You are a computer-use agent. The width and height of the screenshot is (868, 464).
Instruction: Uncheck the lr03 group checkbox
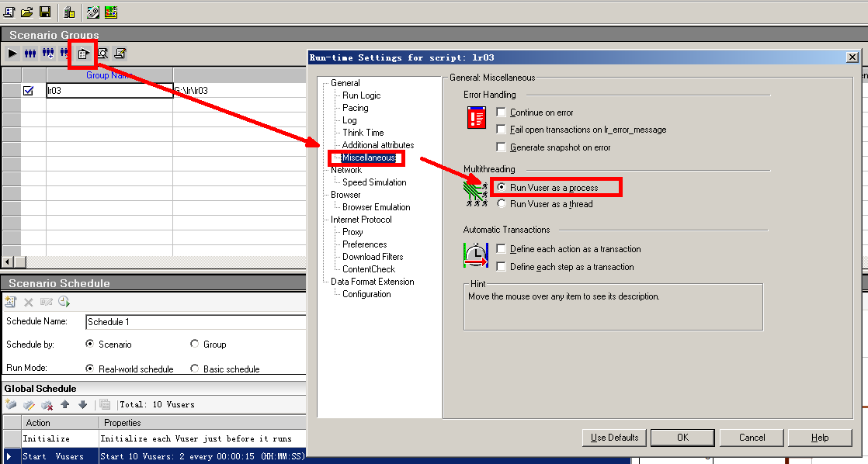(28, 91)
